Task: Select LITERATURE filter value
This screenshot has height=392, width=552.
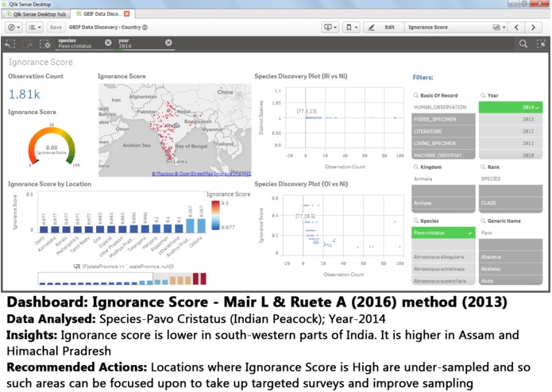Action: point(443,131)
